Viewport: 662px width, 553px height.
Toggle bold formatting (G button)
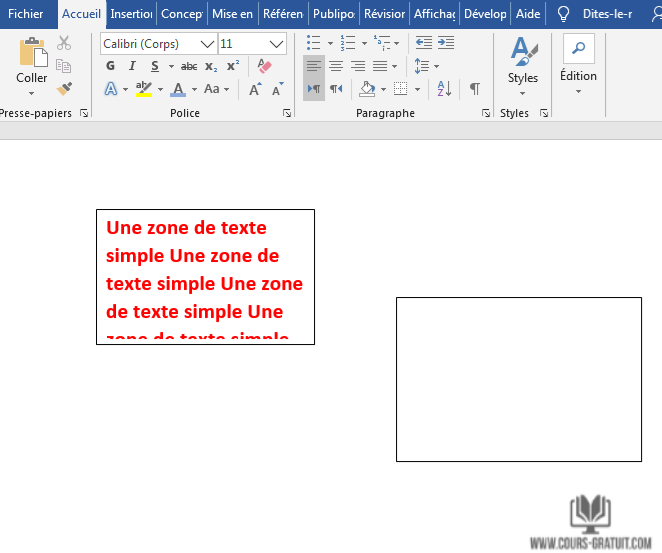(x=111, y=66)
